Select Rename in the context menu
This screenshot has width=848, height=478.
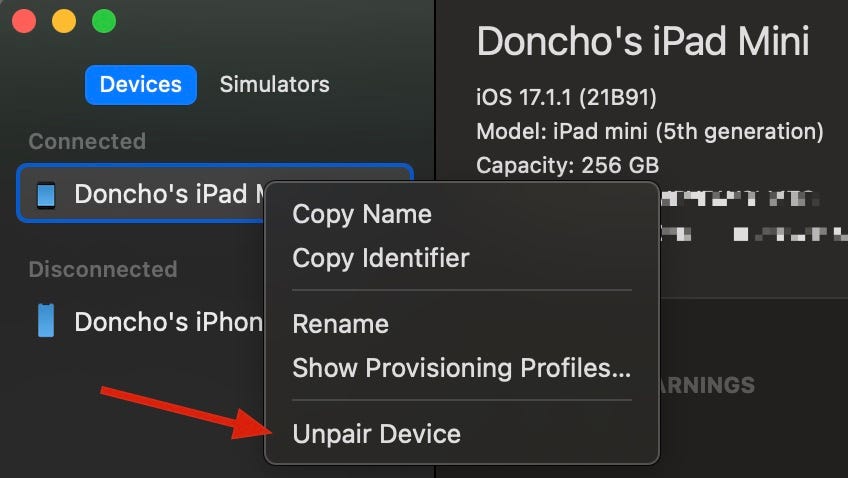tap(340, 324)
